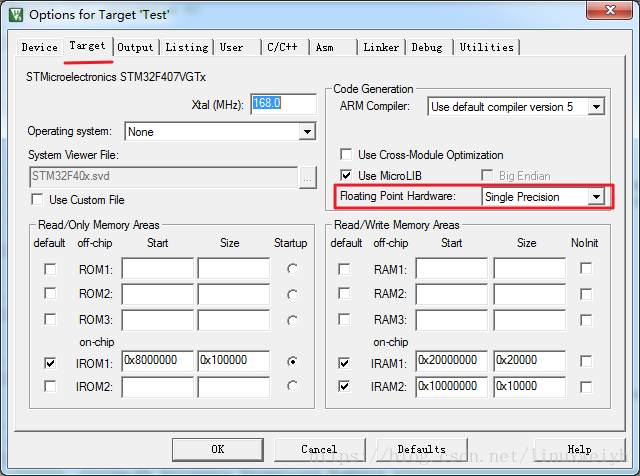The image size is (640, 476).
Task: Check RAM1 default checkbox
Action: point(344,269)
